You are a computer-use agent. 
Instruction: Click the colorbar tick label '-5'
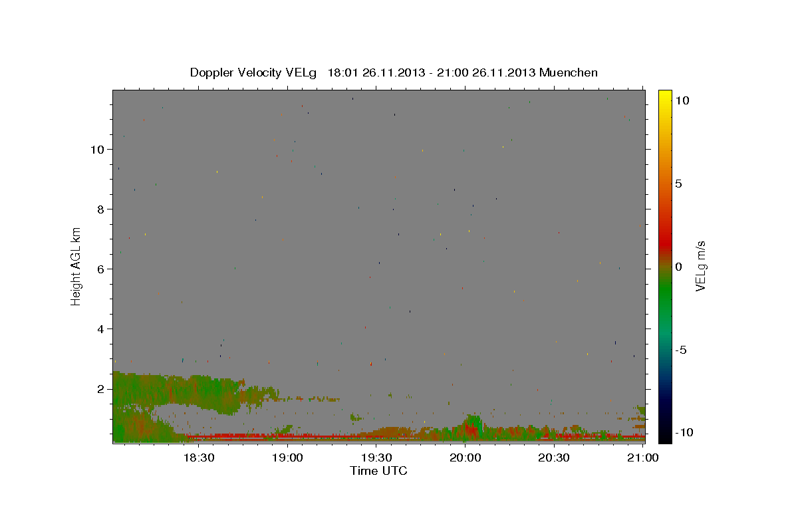[x=681, y=350]
